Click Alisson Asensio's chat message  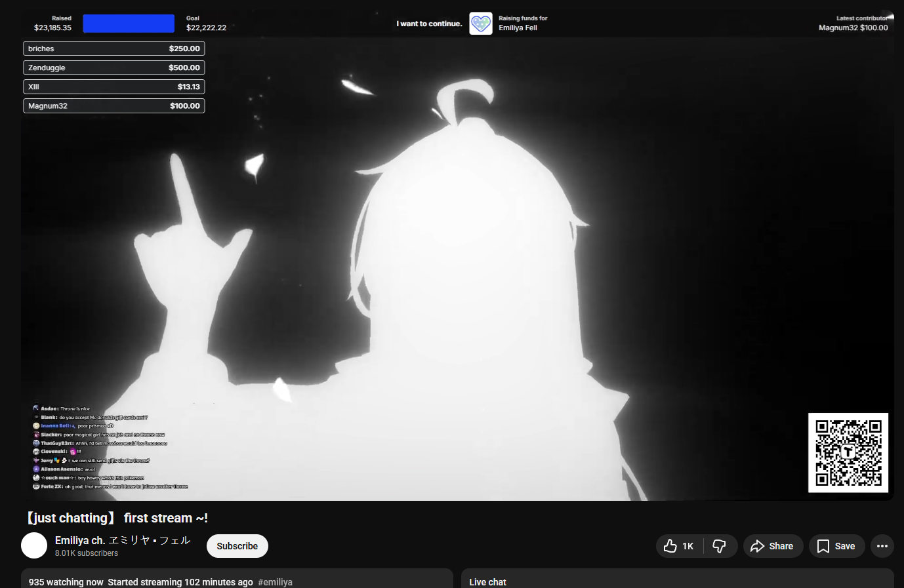(64, 469)
